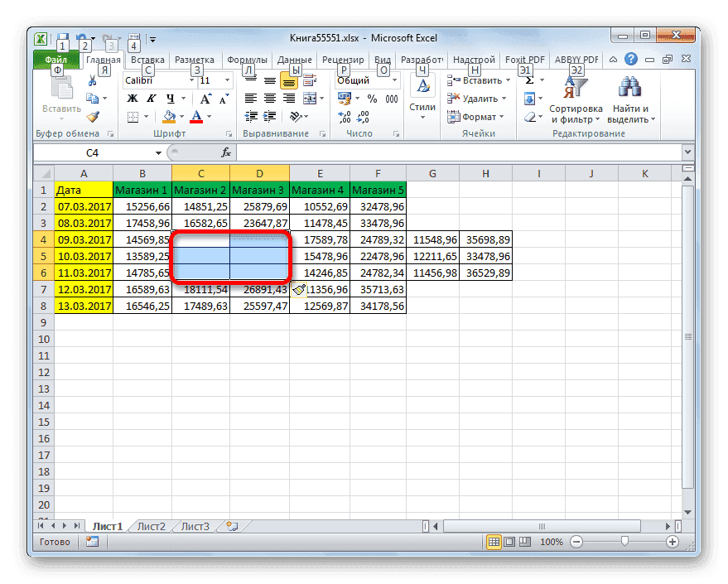Click the merge and center icon

pyautogui.click(x=310, y=99)
